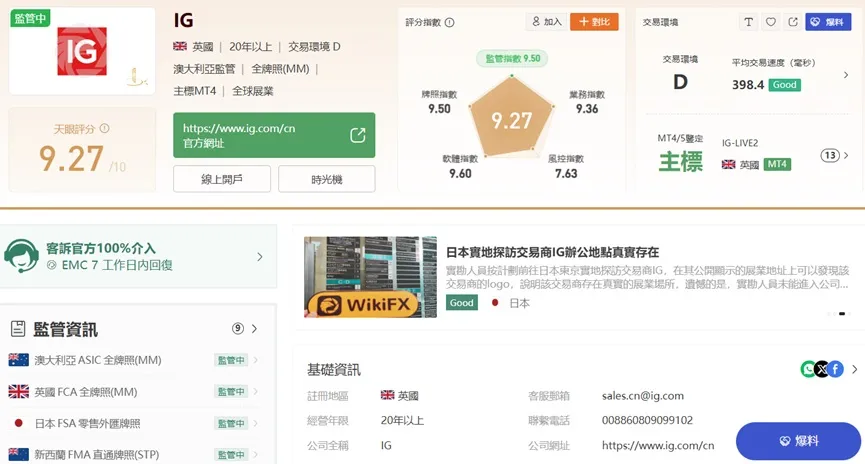Click the 9.27 pentagon radar chart
The height and width of the screenshot is (464, 865).
[511, 118]
